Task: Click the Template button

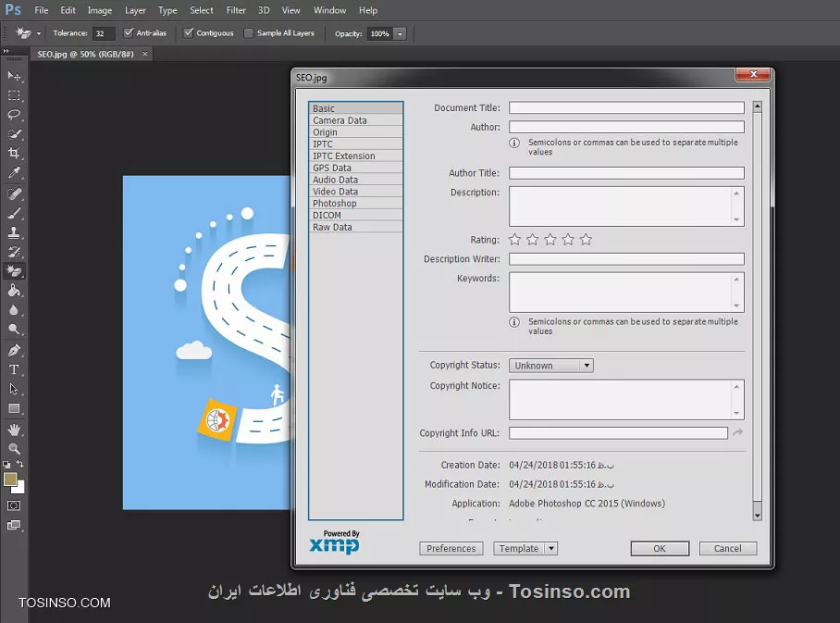Action: pos(519,548)
